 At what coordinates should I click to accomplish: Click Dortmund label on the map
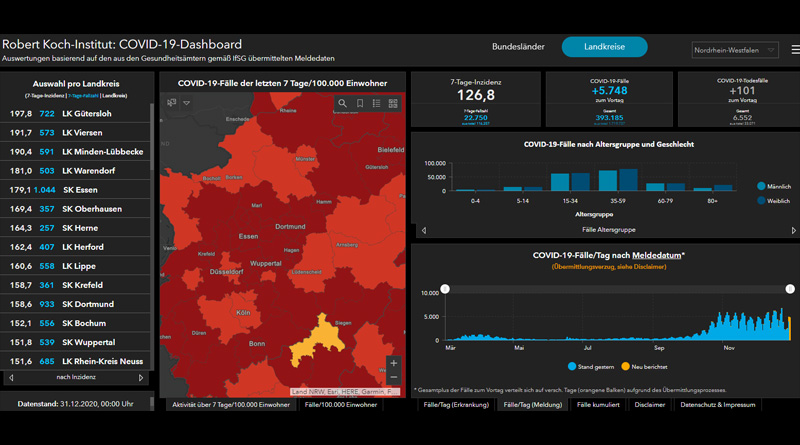point(290,227)
